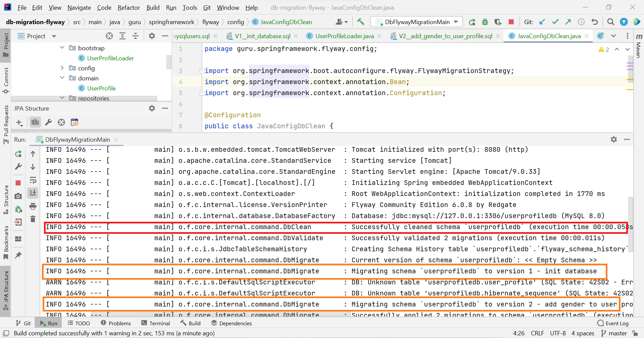Viewport: 644px width, 338px height.
Task: Select the JPA Structure bar chart view toggle
Action: (35, 122)
